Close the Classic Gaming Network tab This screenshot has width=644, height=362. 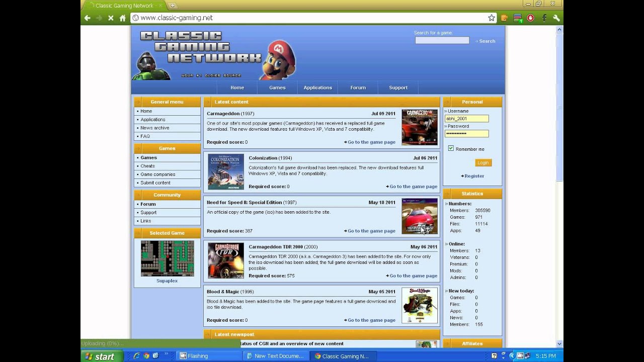click(160, 6)
